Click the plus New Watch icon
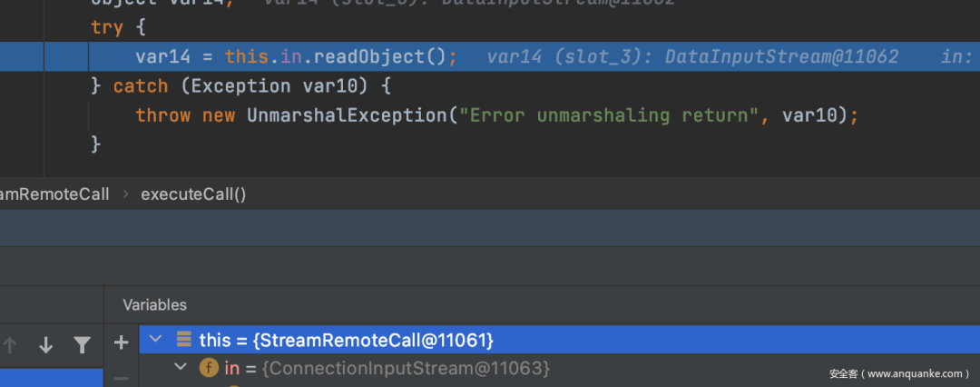 [x=122, y=342]
